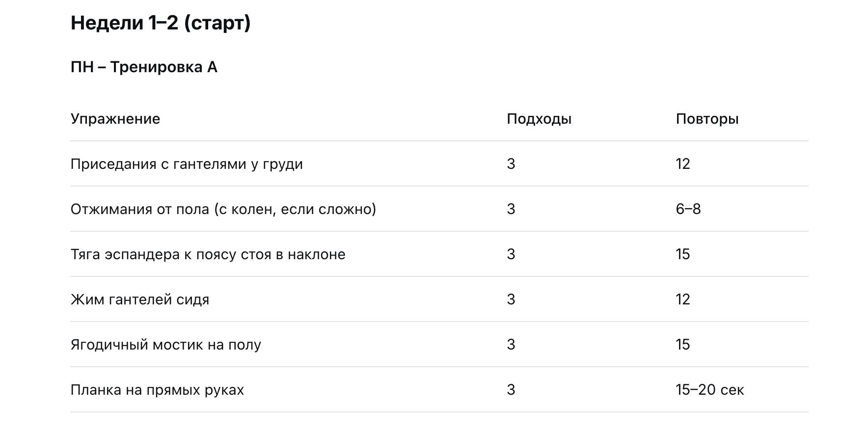Click the "ПН – Тренировка А" subheading
Image resolution: width=868 pixels, height=434 pixels.
pyautogui.click(x=144, y=67)
